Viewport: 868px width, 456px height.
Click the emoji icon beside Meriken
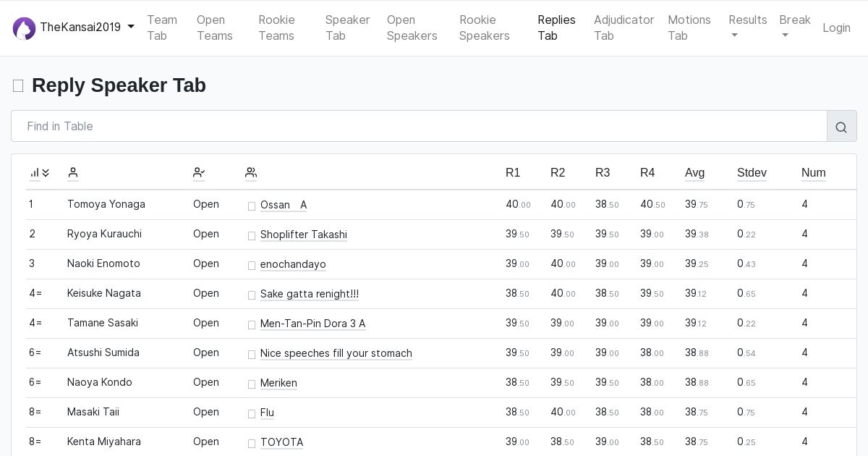(252, 384)
